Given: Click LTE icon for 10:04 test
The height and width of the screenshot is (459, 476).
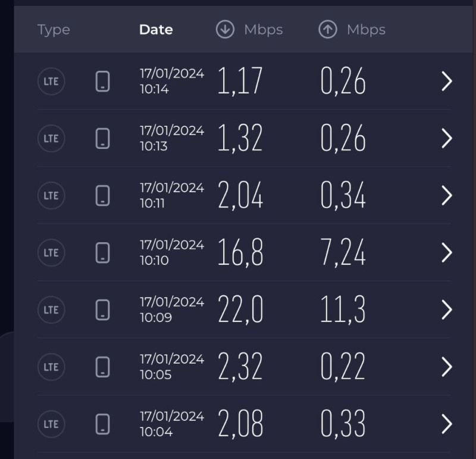Looking at the screenshot, I should pos(51,424).
